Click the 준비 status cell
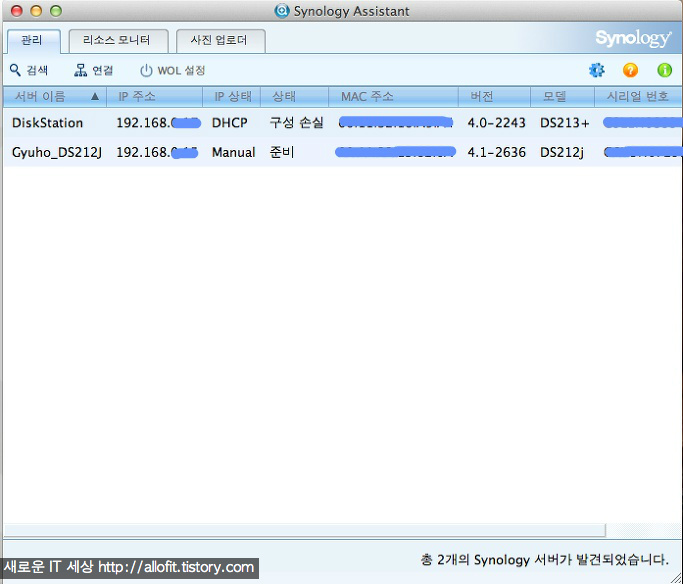 click(x=282, y=152)
